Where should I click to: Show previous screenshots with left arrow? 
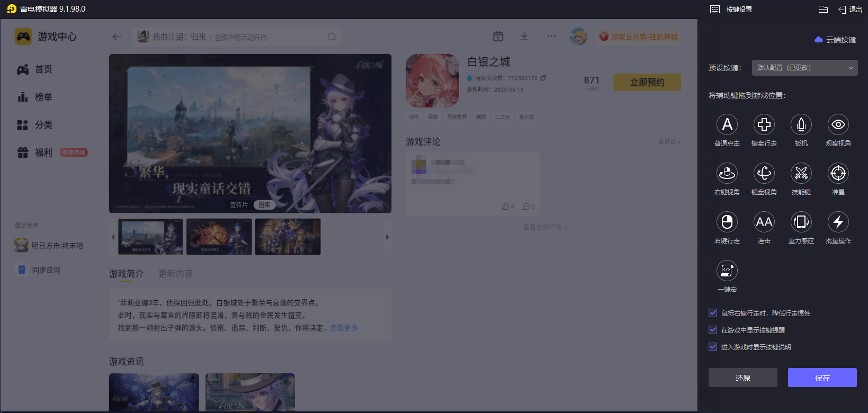coord(113,237)
